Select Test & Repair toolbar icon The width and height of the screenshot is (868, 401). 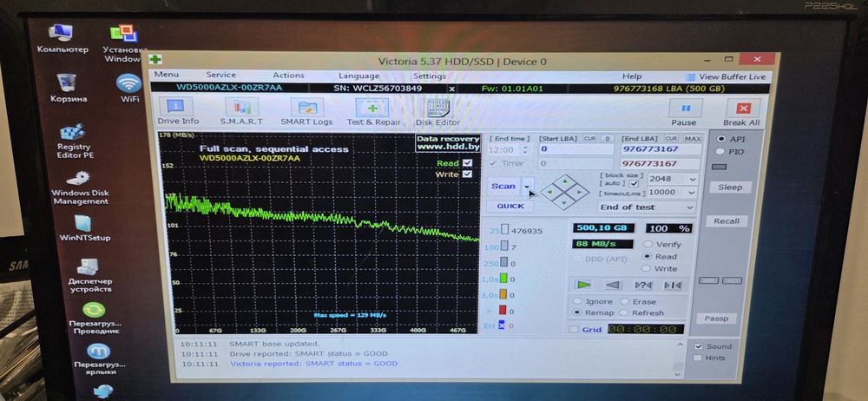coord(372,108)
